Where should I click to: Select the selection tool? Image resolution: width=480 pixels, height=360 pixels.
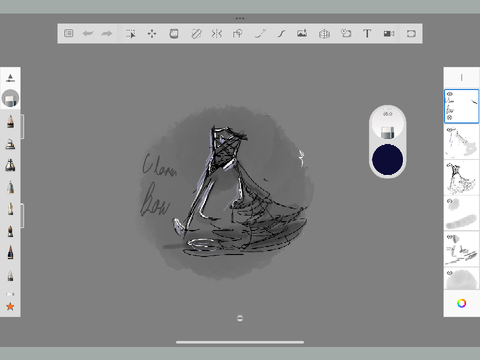(x=131, y=34)
